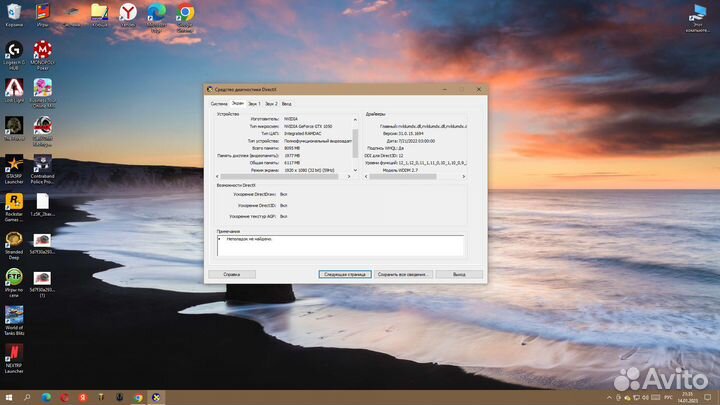
Task: Click inside the Примечания notes box
Action: click(x=340, y=246)
